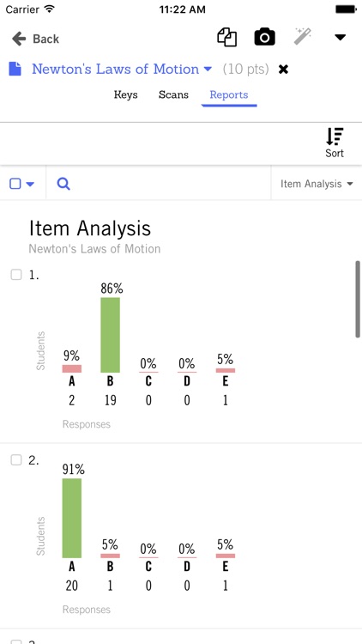The image size is (362, 644).
Task: Click the magnifier search icon
Action: 63,184
